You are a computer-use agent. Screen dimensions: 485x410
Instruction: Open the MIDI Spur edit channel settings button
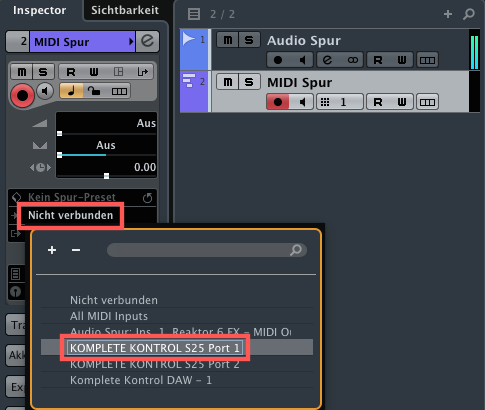148,41
